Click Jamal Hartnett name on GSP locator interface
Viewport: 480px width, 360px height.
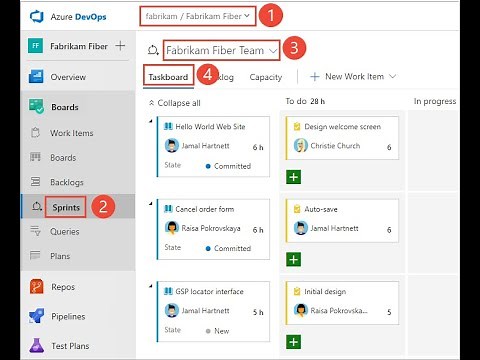(205, 310)
